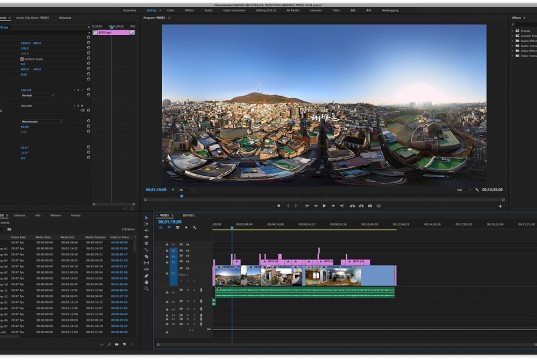The image size is (537, 360).
Task: Expand the Video Transitions folder
Action: coord(513,55)
